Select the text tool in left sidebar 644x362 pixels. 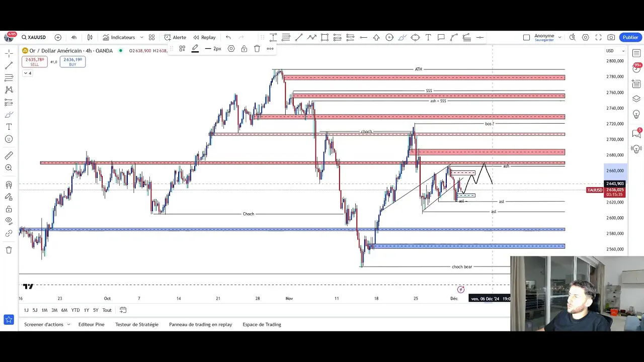click(x=9, y=127)
